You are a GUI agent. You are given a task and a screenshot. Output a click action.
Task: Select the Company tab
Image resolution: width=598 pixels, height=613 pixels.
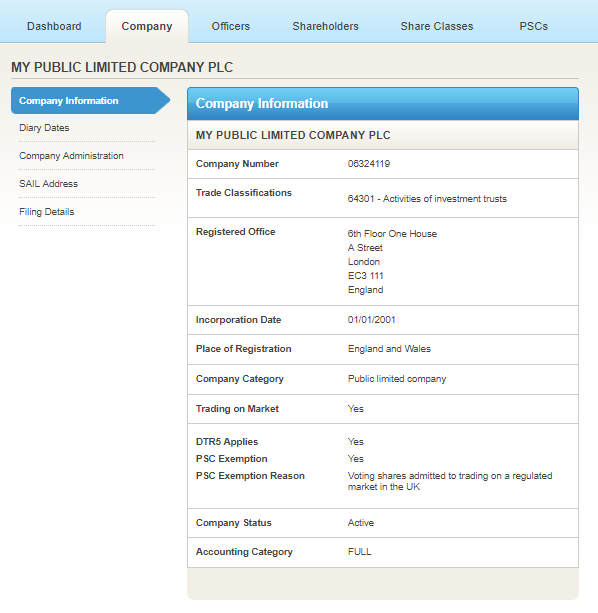(x=147, y=26)
